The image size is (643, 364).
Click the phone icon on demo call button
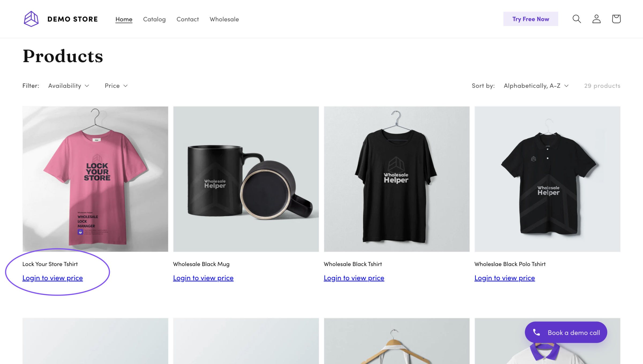536,332
